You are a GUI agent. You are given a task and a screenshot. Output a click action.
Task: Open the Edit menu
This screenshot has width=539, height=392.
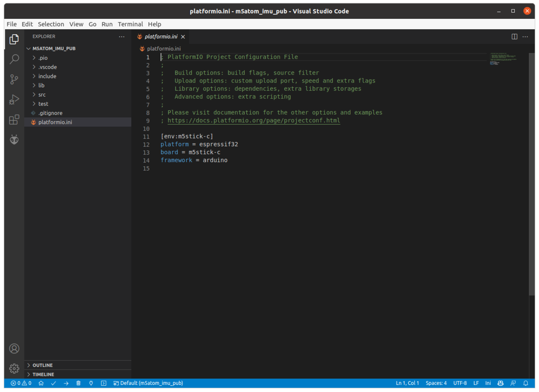pos(27,24)
